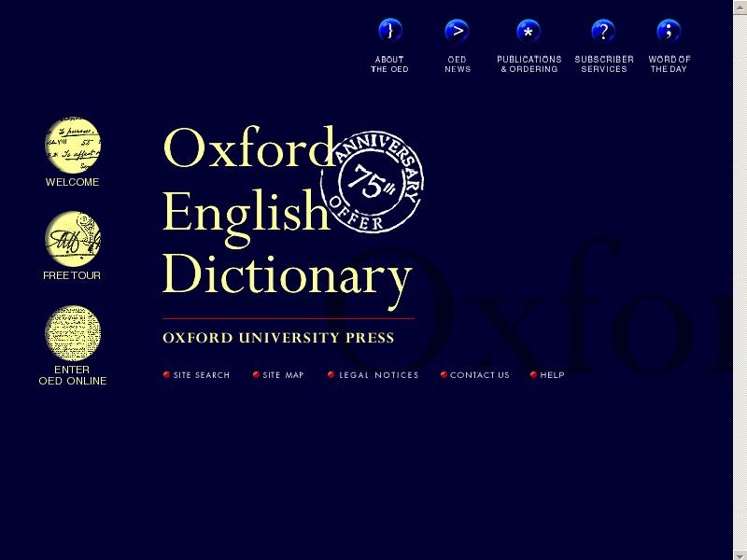This screenshot has width=747, height=560.
Task: Click the blue question-mark Subscriber Services icon
Action: pos(603,31)
